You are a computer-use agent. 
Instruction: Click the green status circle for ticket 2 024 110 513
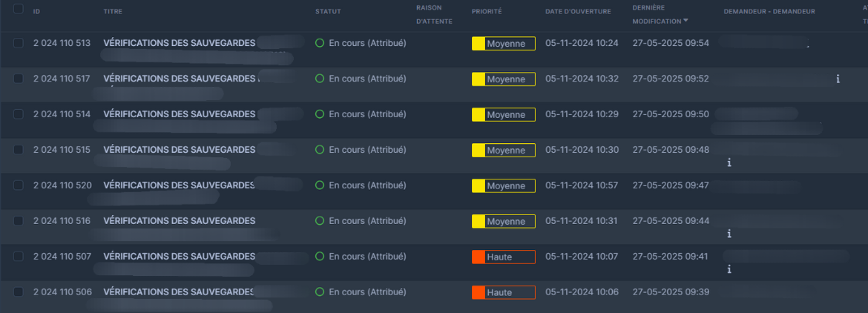click(320, 43)
